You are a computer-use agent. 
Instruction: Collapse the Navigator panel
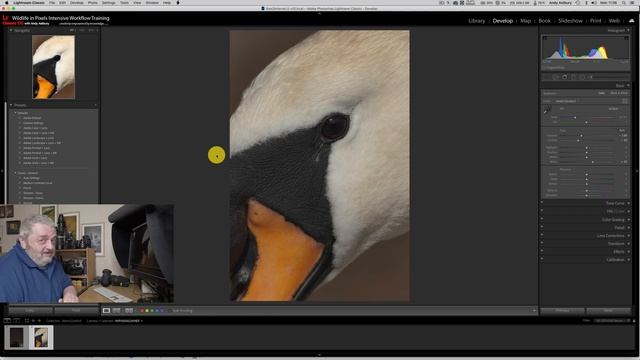(11, 31)
